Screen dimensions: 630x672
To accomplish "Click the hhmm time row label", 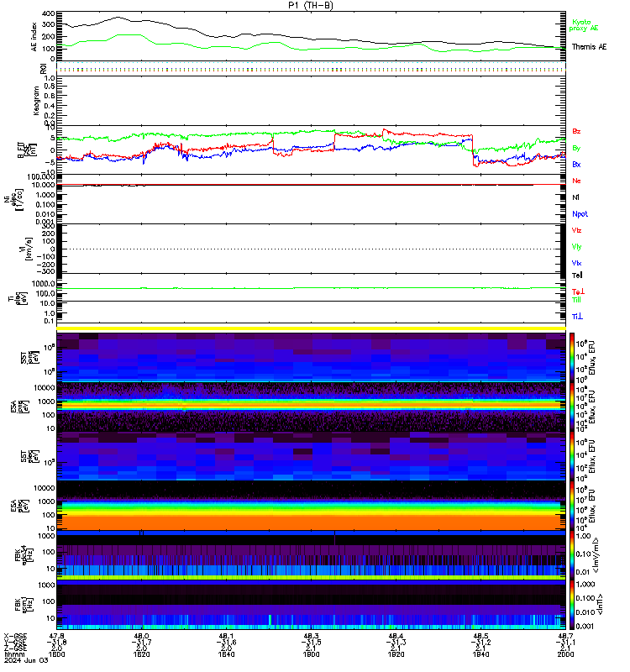I will (14, 654).
